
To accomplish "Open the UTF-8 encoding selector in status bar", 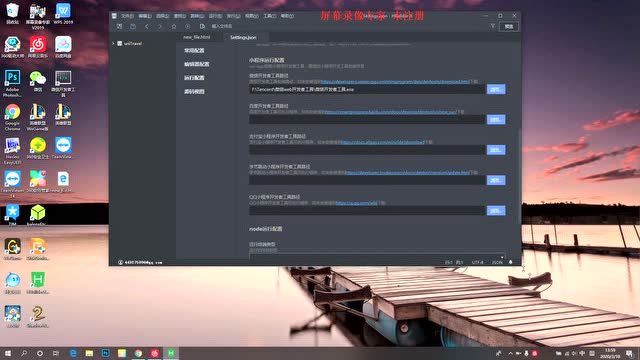I will click(x=477, y=262).
